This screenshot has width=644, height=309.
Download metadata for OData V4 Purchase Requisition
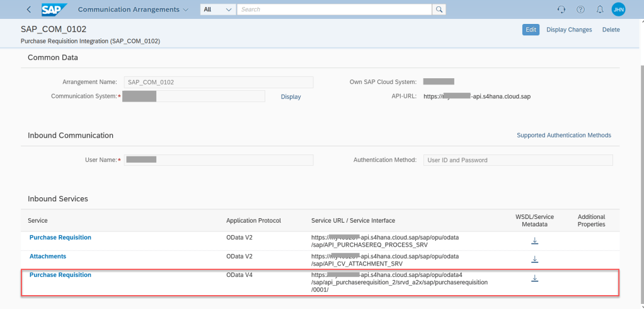click(x=534, y=278)
